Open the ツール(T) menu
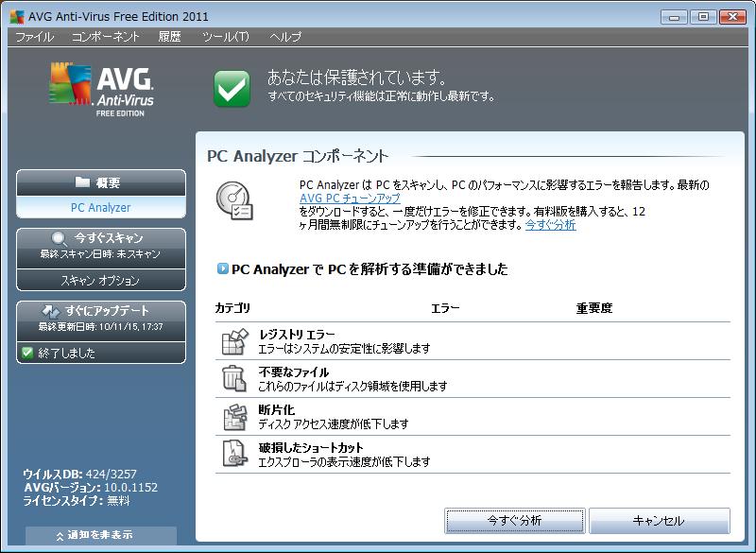This screenshot has width=756, height=553. [226, 37]
